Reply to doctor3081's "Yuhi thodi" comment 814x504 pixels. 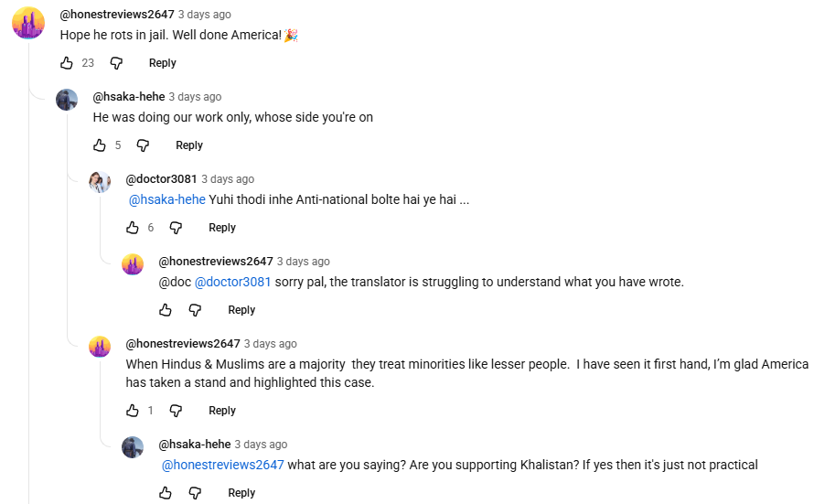tap(222, 228)
